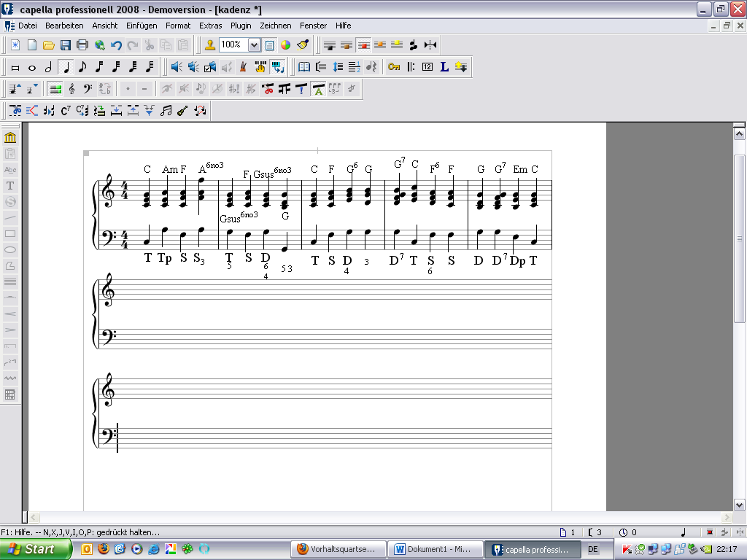Click the time signature 12 icon
This screenshot has height=560, width=747.
427,67
